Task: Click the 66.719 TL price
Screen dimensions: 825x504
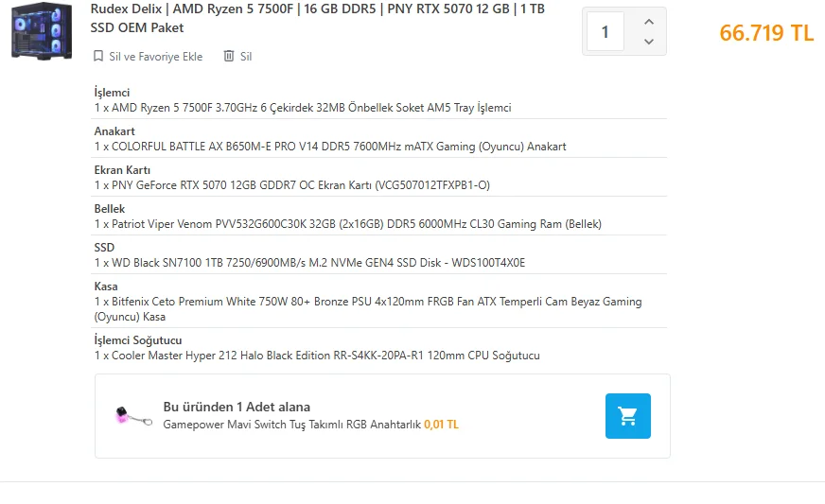Action: 766,32
